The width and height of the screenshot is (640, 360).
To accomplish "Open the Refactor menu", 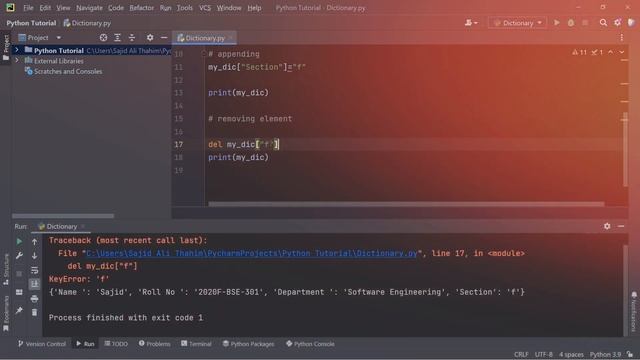I will (x=142, y=8).
